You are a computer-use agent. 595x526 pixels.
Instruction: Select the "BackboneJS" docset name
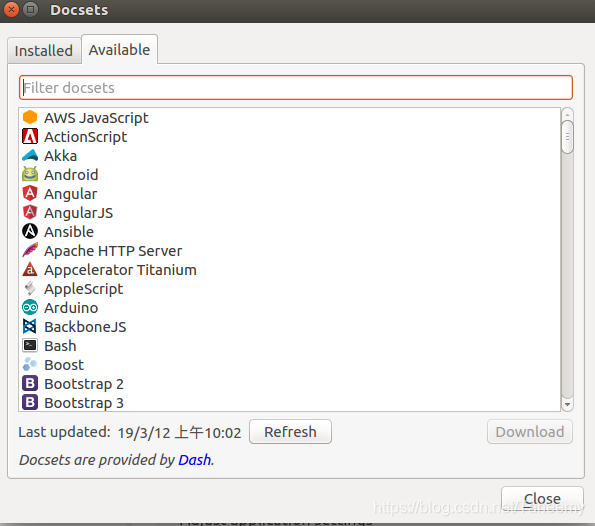(x=85, y=327)
